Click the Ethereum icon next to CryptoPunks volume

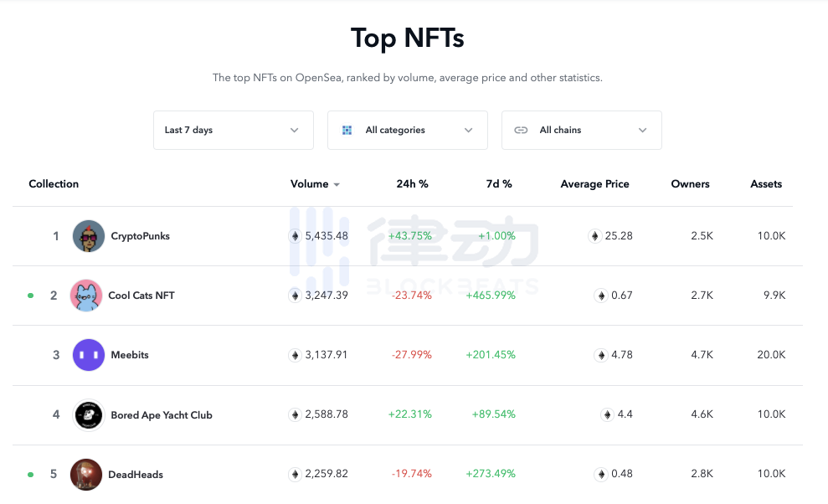coord(295,235)
